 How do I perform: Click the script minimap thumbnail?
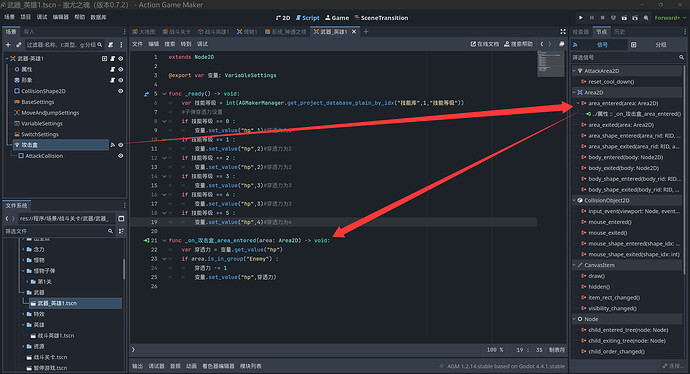551,64
